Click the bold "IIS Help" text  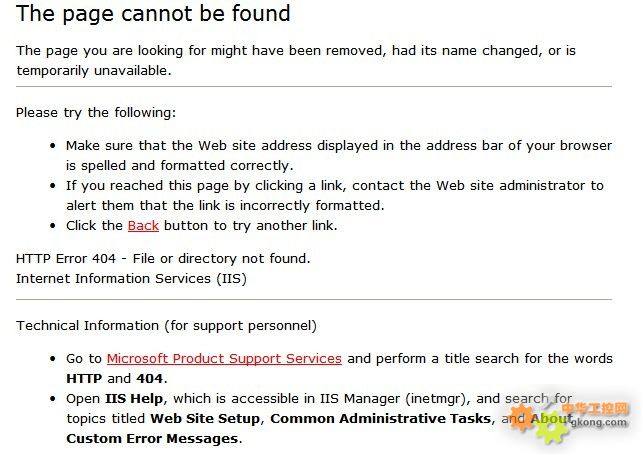click(x=136, y=399)
